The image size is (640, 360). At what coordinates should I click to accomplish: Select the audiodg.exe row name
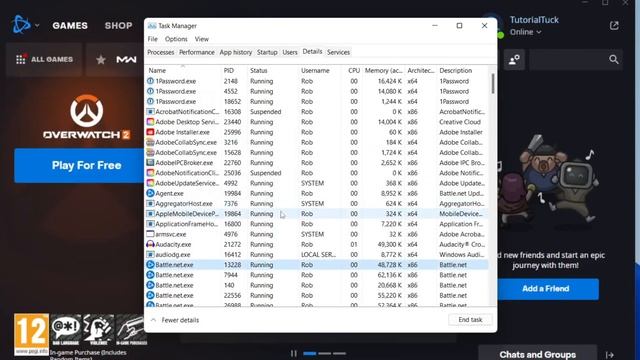tap(173, 255)
